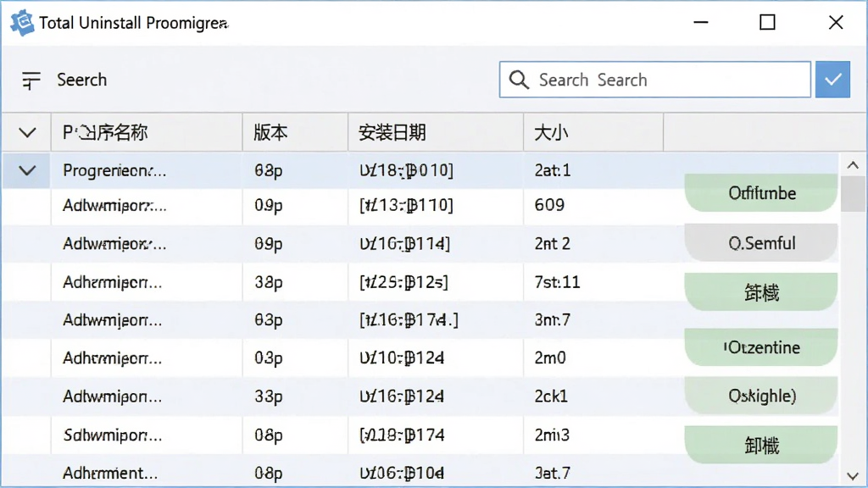Click the magnifier icon in search box
The width and height of the screenshot is (868, 488).
(519, 80)
